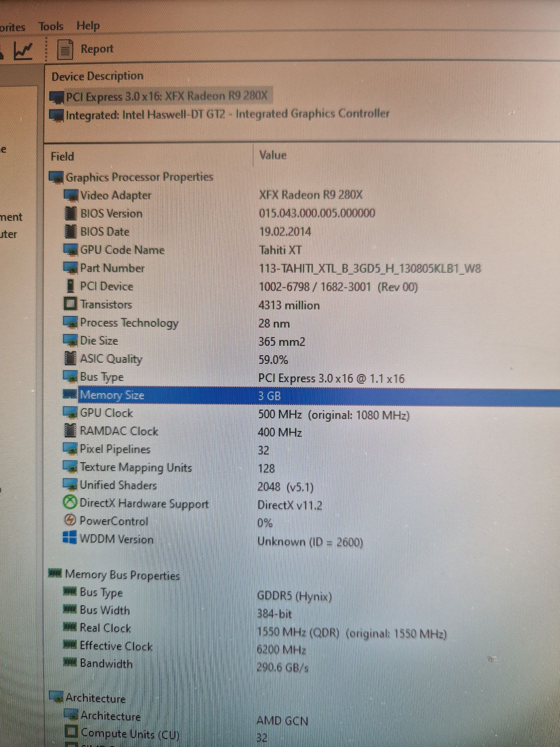This screenshot has width=560, height=747.
Task: Select the 365 mm2 die size value
Action: [x=282, y=341]
